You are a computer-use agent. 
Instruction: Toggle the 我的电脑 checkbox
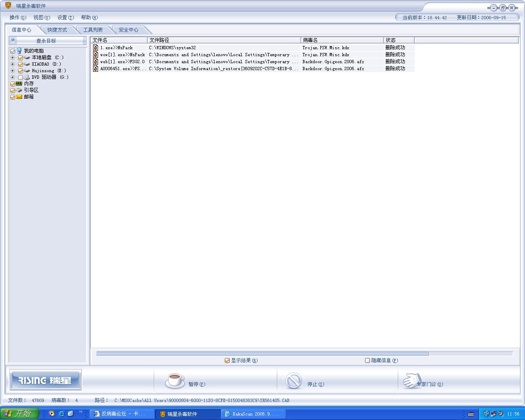click(x=13, y=51)
